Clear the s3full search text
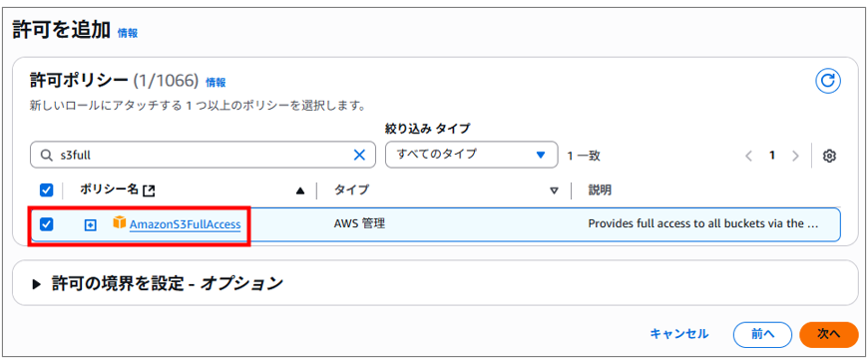This screenshot has width=868, height=363. coord(359,156)
